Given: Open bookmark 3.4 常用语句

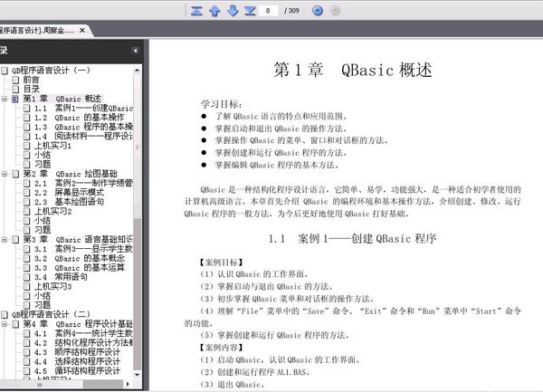Looking at the screenshot, I should pyautogui.click(x=61, y=277).
